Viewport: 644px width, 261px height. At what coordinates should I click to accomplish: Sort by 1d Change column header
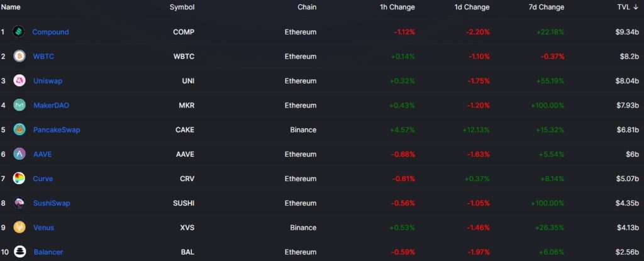[x=472, y=7]
